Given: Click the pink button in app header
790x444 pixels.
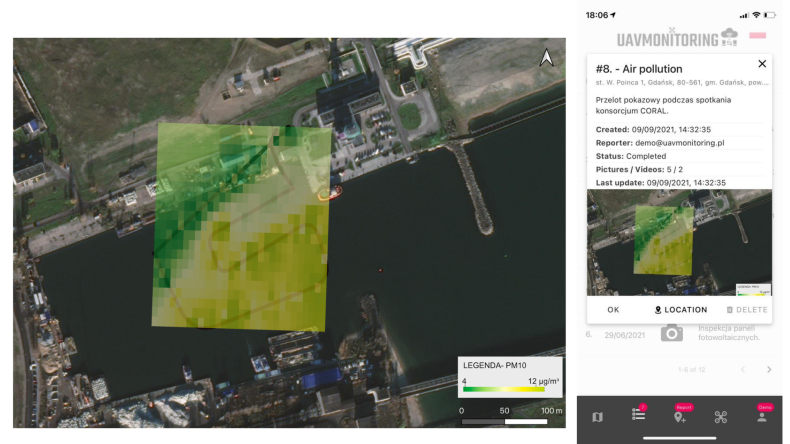Looking at the screenshot, I should tap(759, 36).
